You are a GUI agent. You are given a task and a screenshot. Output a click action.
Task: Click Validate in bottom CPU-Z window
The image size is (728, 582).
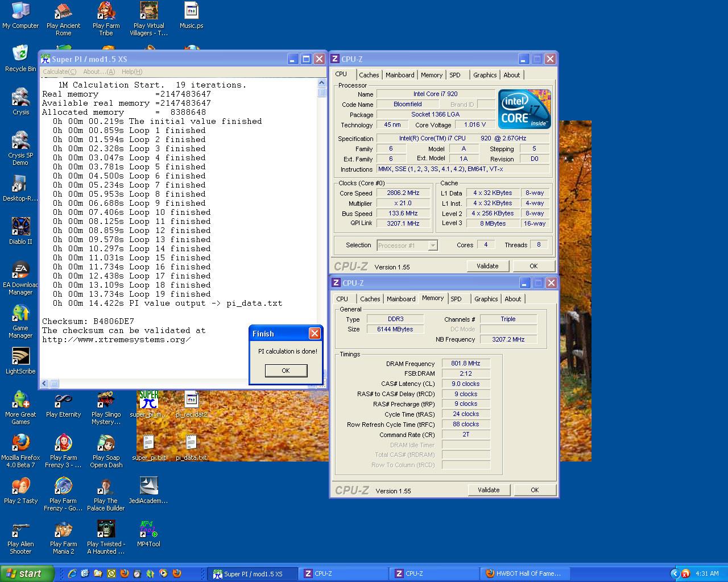489,490
